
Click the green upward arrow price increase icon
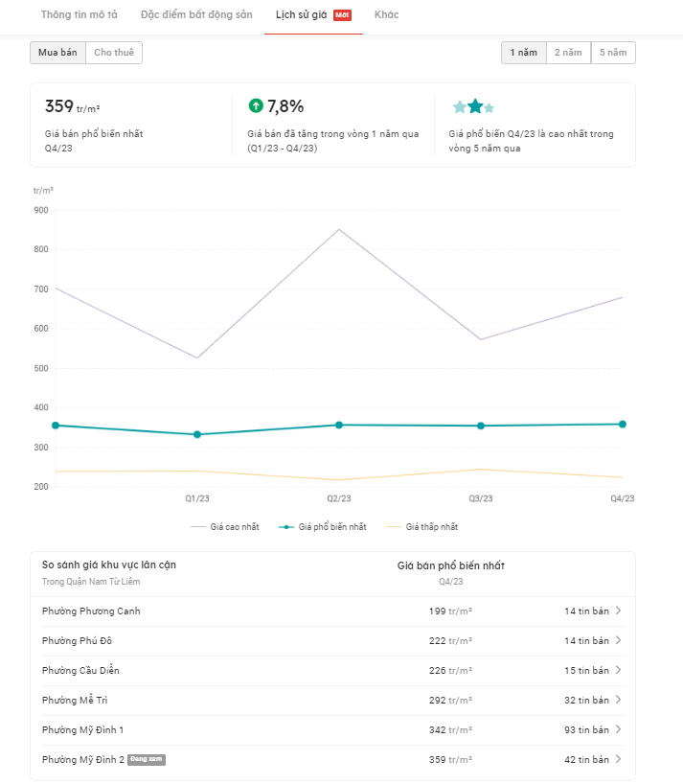coord(255,106)
